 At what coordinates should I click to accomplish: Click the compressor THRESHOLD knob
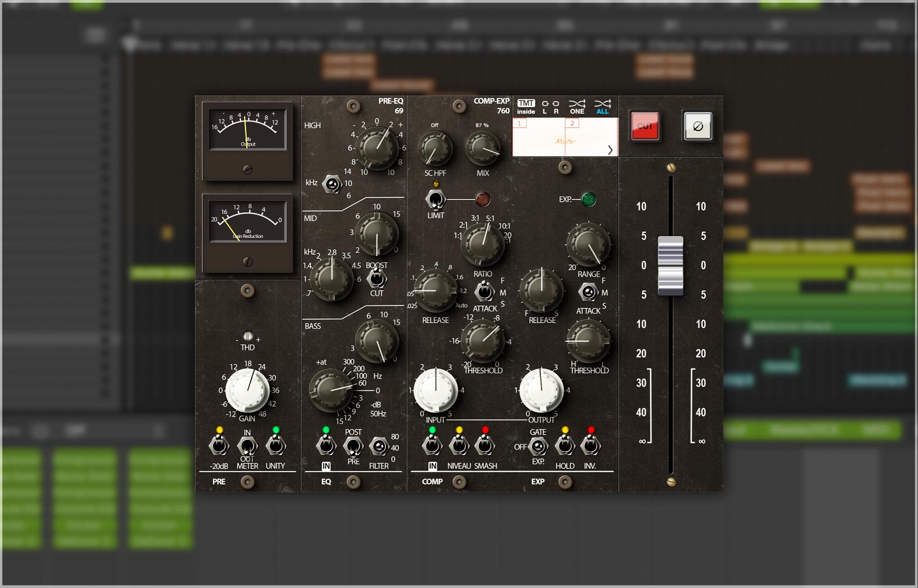click(482, 340)
